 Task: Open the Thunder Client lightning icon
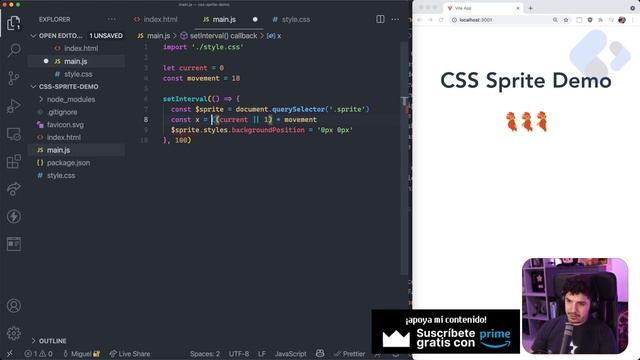[13, 216]
